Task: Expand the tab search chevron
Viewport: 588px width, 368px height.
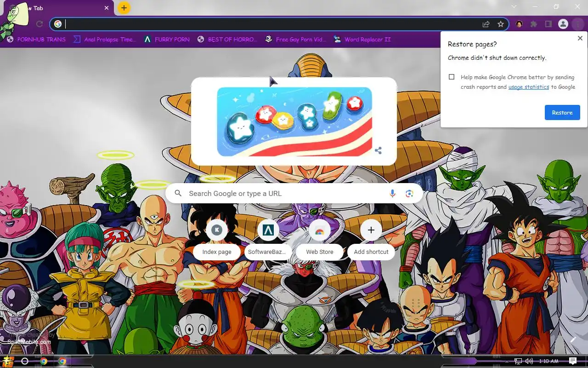Action: pos(514,6)
